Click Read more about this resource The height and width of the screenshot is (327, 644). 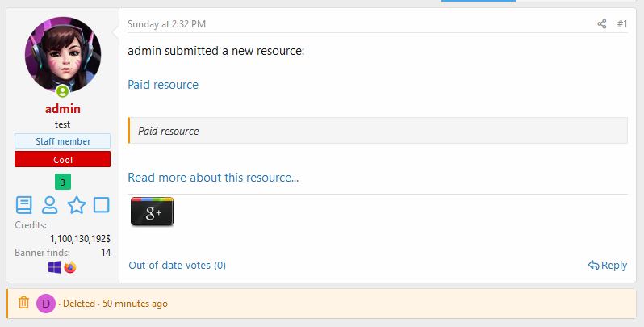[213, 178]
